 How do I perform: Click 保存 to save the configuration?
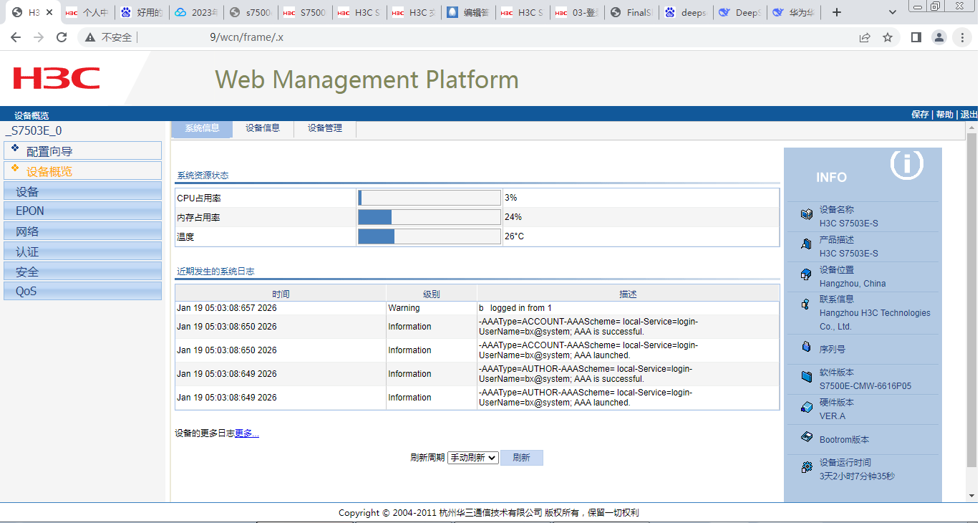coord(920,115)
